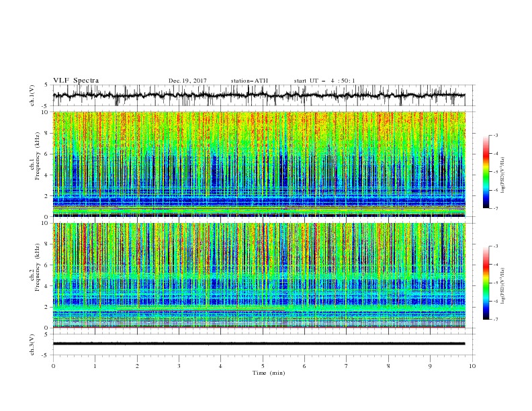Click the 'ch.3(V)' waveform axis label

coord(32,345)
